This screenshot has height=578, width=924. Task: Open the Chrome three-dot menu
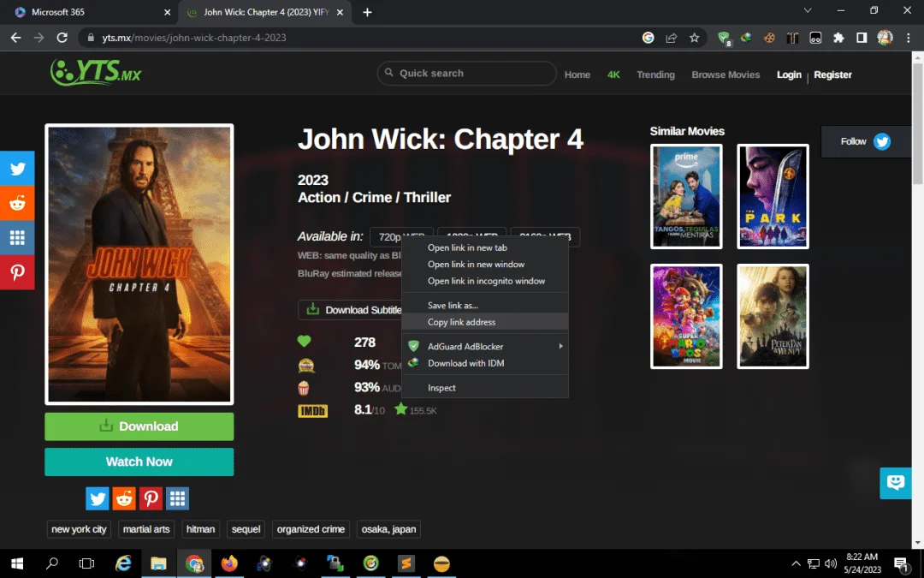(908, 38)
